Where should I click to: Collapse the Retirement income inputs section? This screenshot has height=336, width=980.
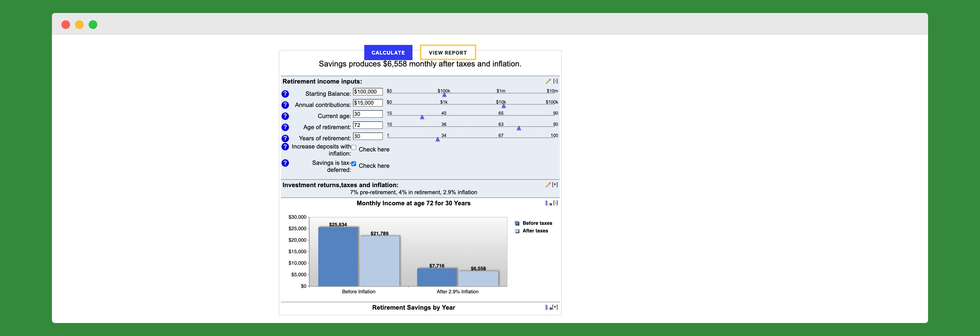(555, 81)
